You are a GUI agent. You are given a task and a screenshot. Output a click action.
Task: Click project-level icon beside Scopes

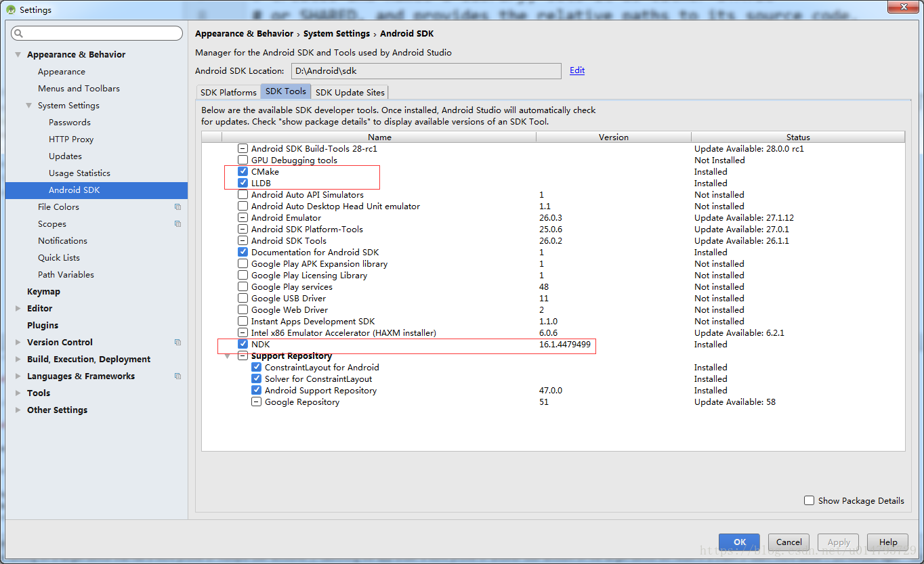click(177, 224)
